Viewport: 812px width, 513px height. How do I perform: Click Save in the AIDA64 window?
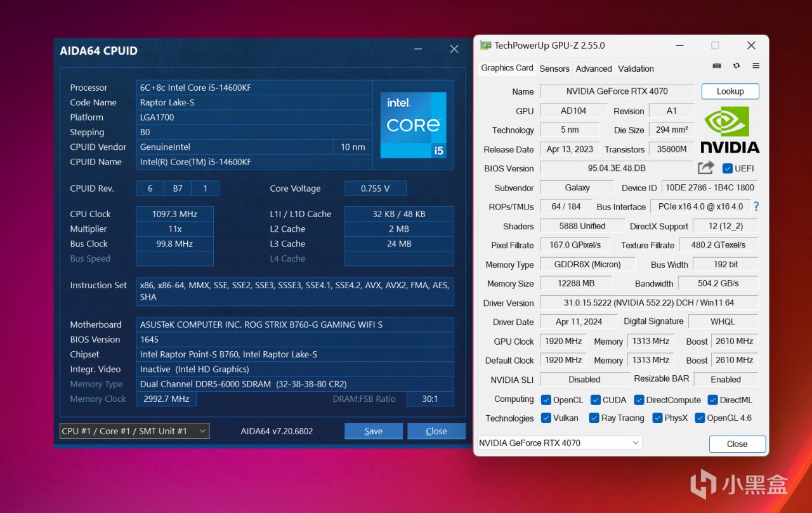tap(373, 430)
